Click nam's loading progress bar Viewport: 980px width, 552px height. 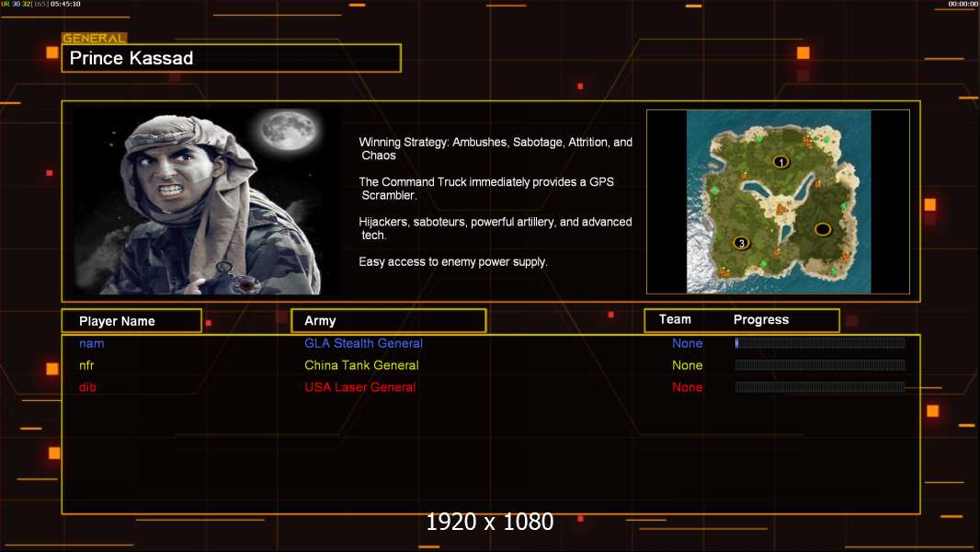820,342
